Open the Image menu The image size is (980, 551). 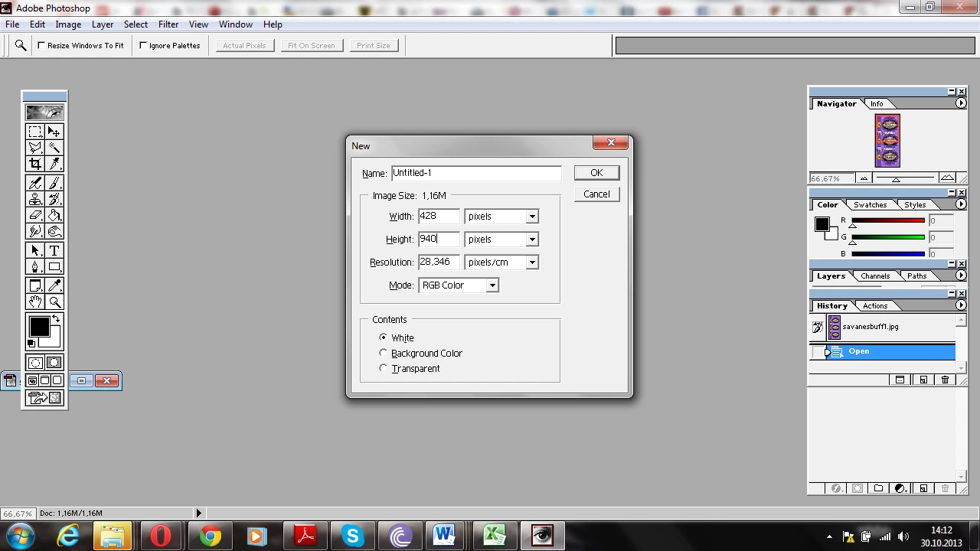pos(68,24)
